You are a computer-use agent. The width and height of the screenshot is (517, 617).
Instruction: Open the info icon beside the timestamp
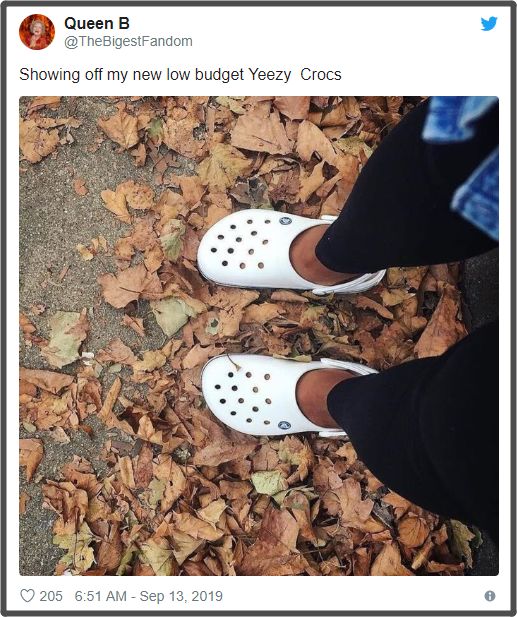(x=489, y=596)
